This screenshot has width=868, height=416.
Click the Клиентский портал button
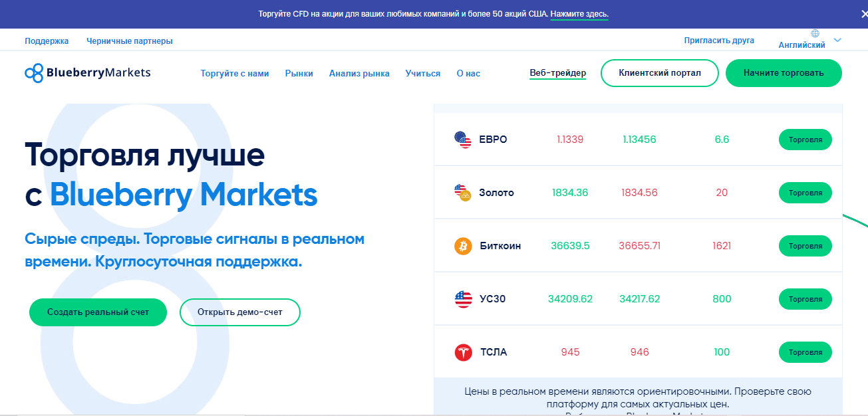click(660, 73)
